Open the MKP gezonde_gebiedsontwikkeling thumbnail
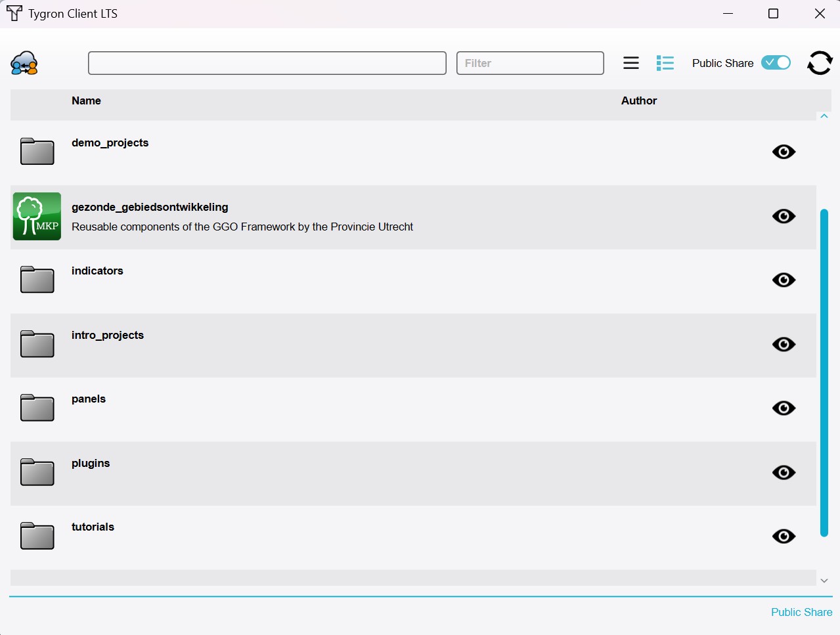The height and width of the screenshot is (635, 840). (37, 216)
